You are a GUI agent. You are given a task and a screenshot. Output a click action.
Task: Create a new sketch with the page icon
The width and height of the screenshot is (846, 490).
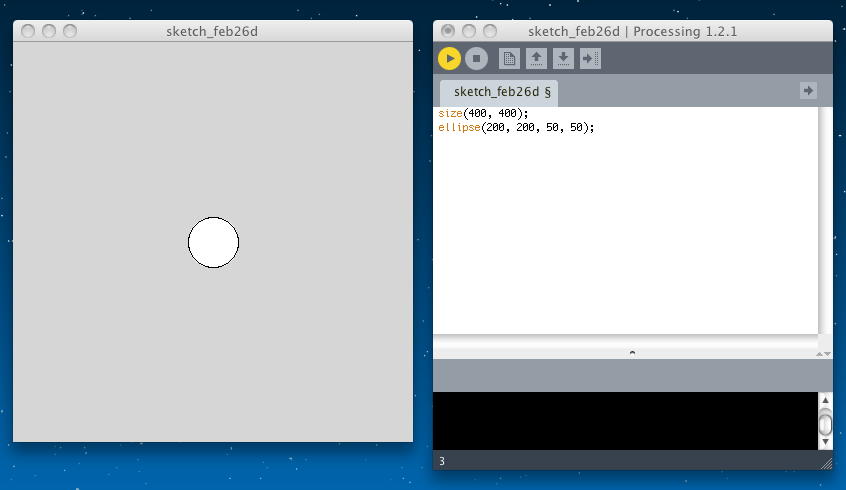(x=509, y=58)
